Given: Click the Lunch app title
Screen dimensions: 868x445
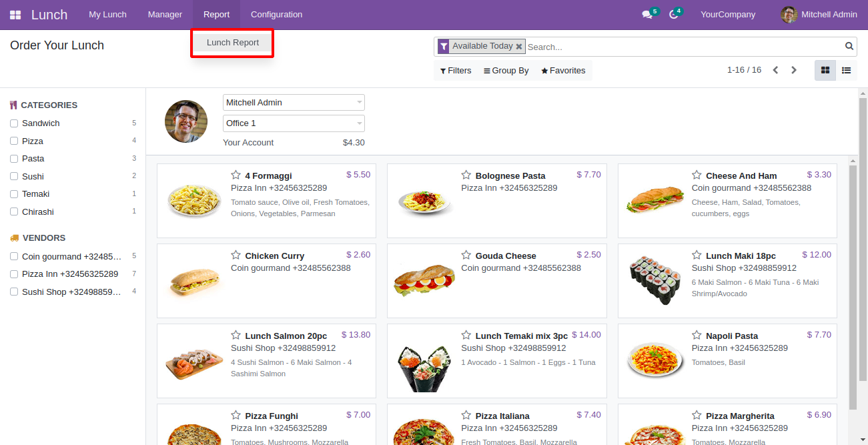Looking at the screenshot, I should pyautogui.click(x=49, y=15).
